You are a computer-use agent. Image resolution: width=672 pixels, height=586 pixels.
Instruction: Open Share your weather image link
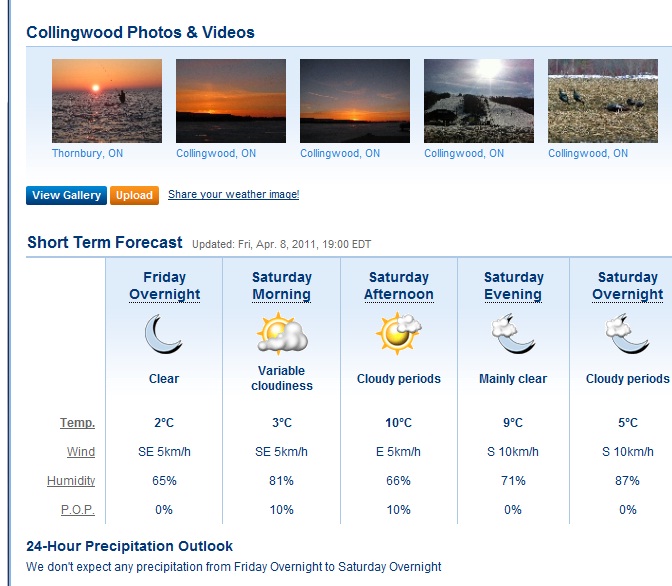(x=234, y=194)
